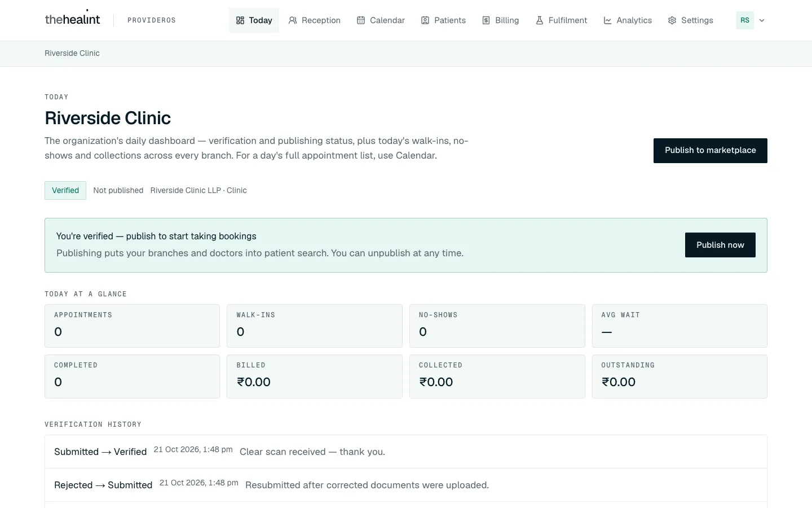Select the Completed stat card
Image resolution: width=812 pixels, height=508 pixels.
tap(132, 376)
